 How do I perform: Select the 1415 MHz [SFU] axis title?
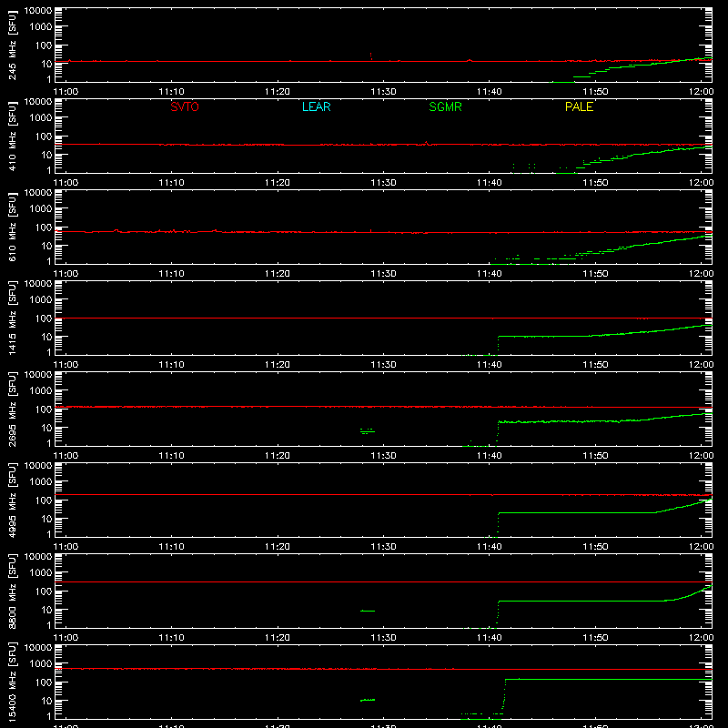[13, 318]
